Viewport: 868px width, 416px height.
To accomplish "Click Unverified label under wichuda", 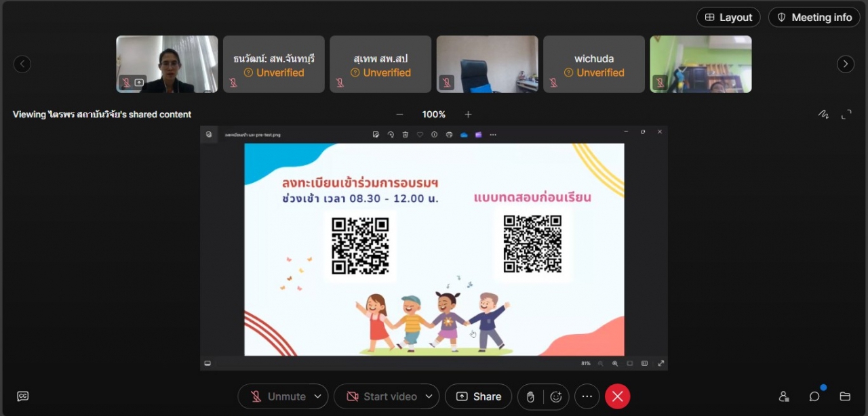I will [594, 72].
